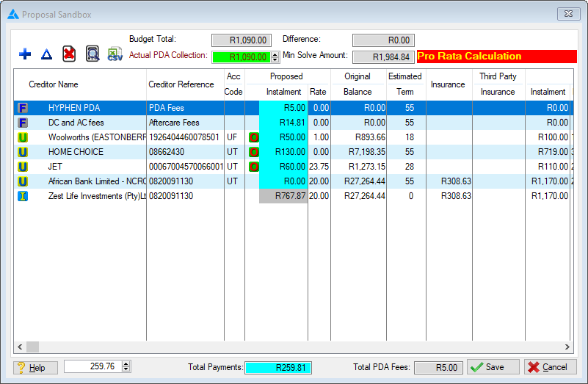Click the horizontal scrollbar right arrow
Screen dimensions: 588x384
pyautogui.click(x=567, y=347)
